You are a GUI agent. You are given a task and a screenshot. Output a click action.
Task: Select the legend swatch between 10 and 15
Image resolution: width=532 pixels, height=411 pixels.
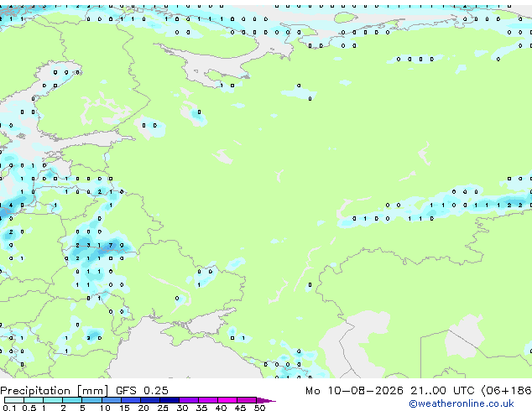(x=112, y=400)
